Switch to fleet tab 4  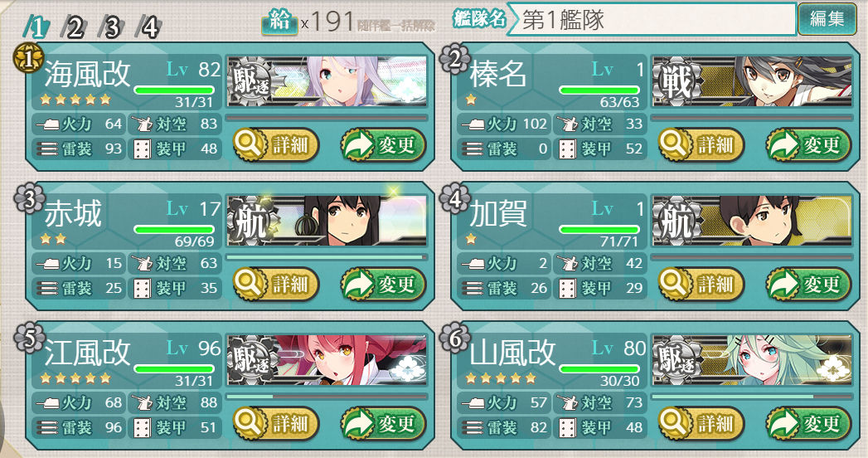[148, 26]
